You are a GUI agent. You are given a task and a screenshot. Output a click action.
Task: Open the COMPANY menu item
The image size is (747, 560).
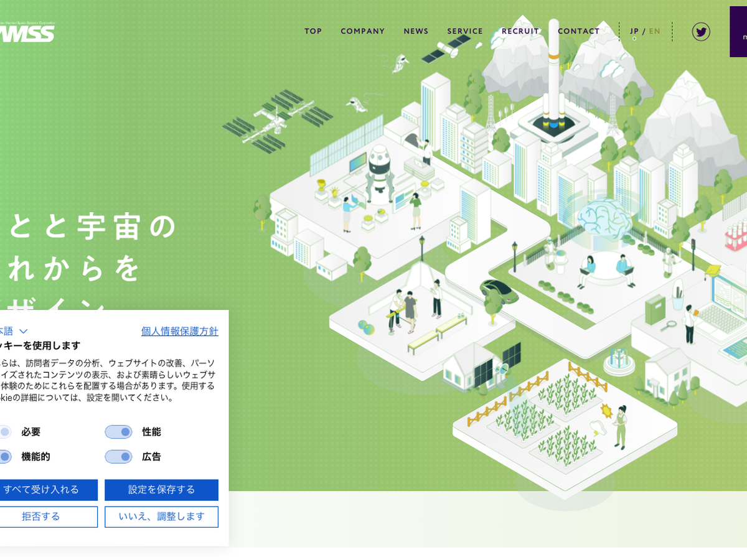pyautogui.click(x=362, y=31)
